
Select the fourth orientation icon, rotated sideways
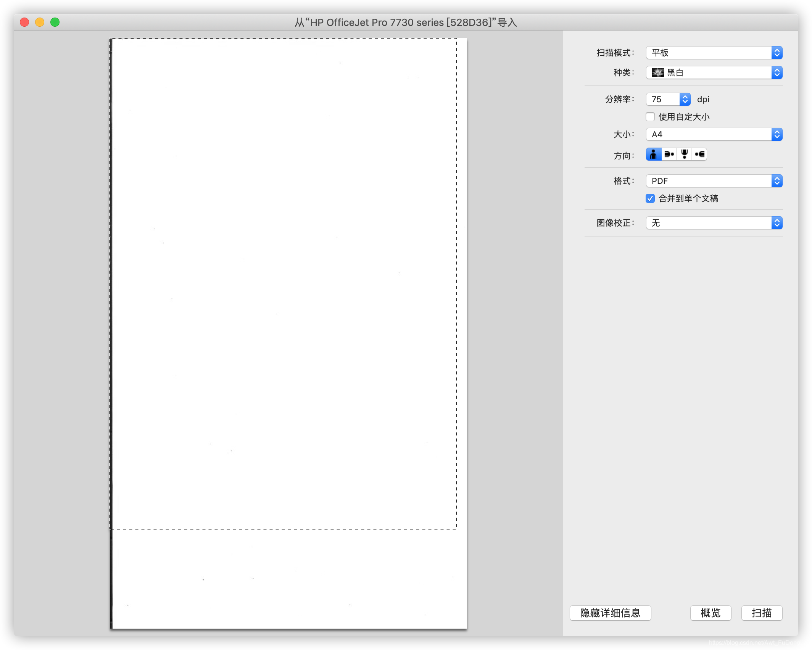[699, 154]
